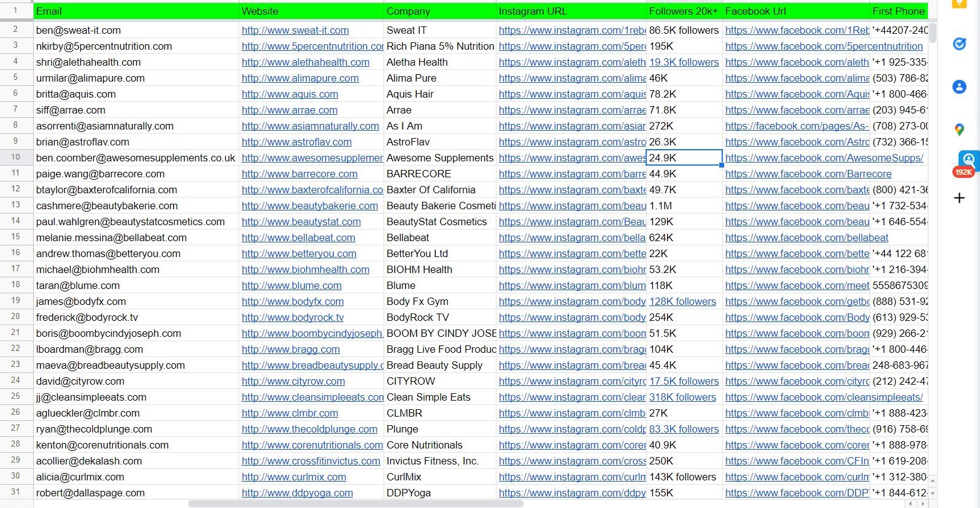This screenshot has height=508, width=980.
Task: Open Google Keep from side panel
Action: tap(959, 3)
